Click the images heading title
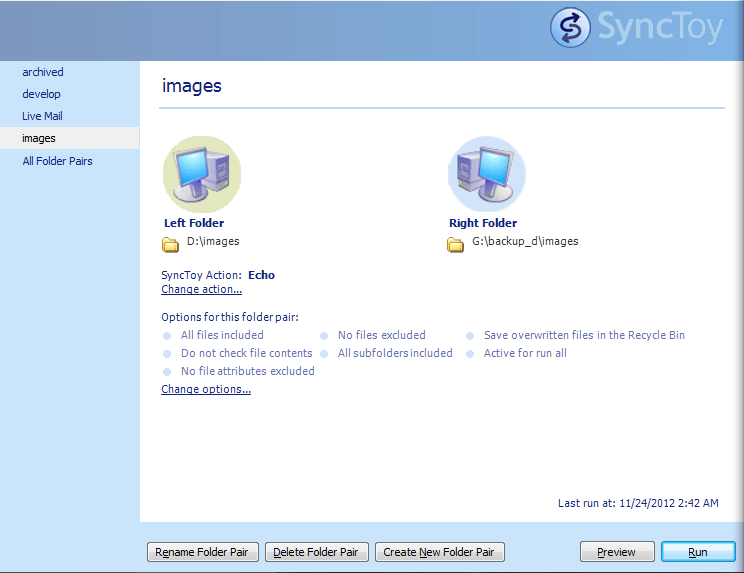 pyautogui.click(x=192, y=86)
